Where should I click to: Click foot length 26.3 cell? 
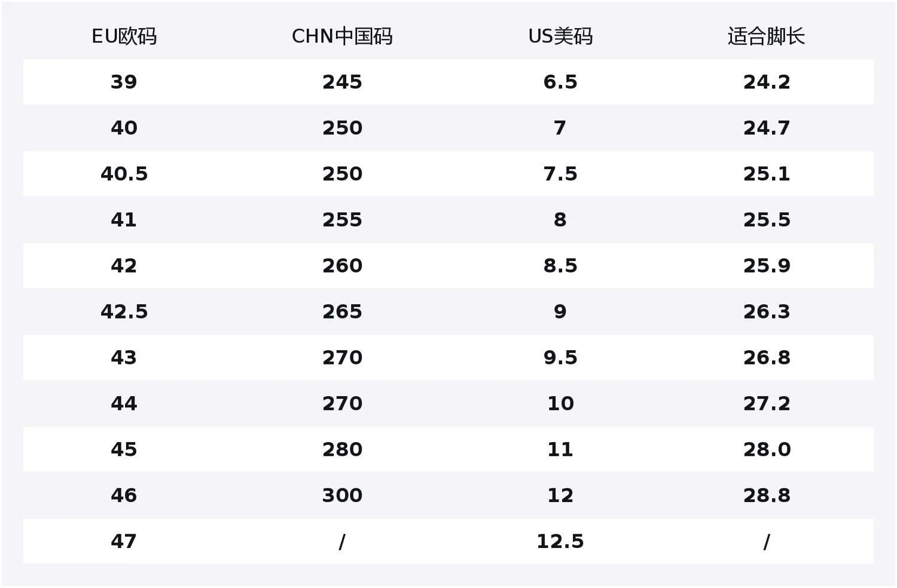tap(767, 312)
